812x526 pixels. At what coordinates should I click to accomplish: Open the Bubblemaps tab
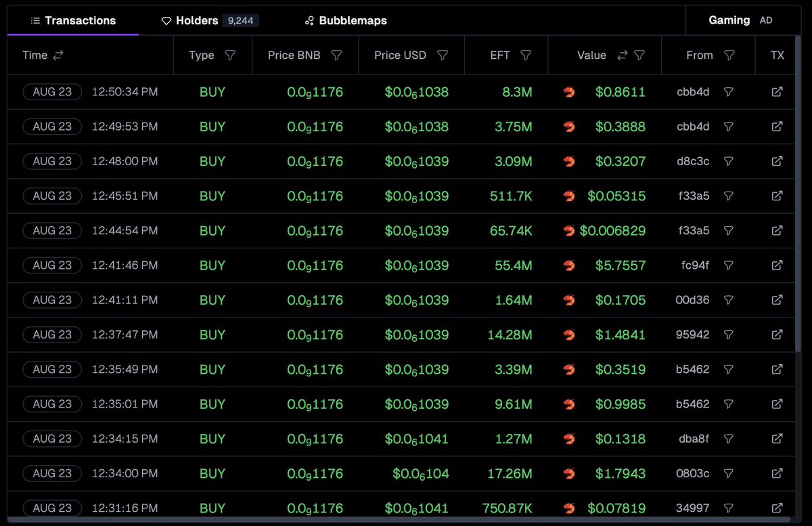coord(346,20)
